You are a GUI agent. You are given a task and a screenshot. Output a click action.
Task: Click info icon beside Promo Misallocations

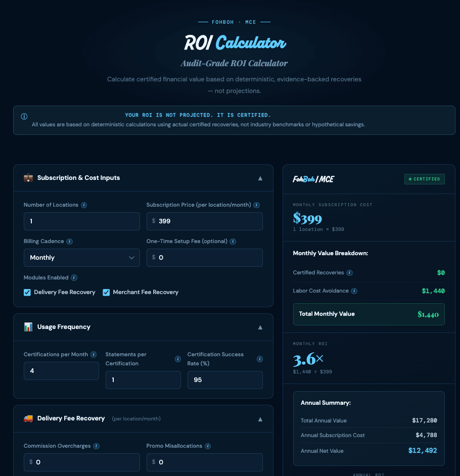point(208,446)
